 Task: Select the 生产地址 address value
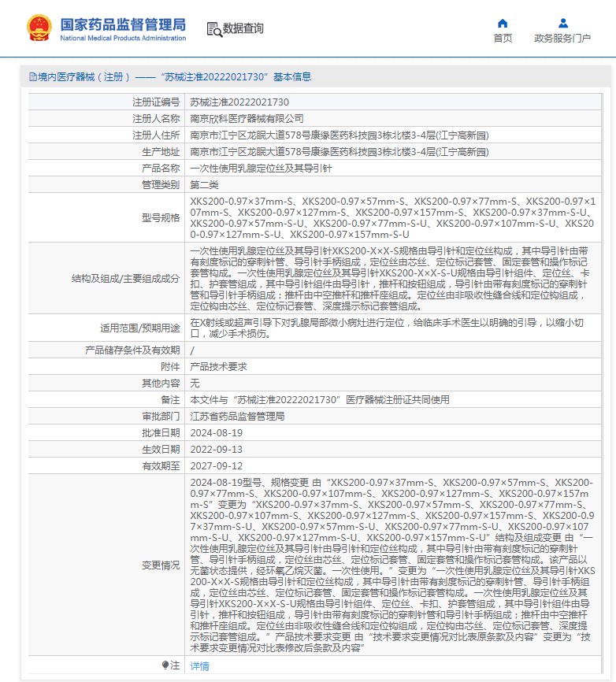point(340,152)
